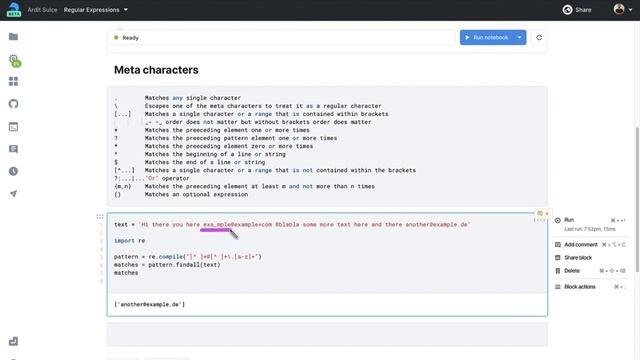Click the refresh icon next to Run notebook

click(x=539, y=38)
